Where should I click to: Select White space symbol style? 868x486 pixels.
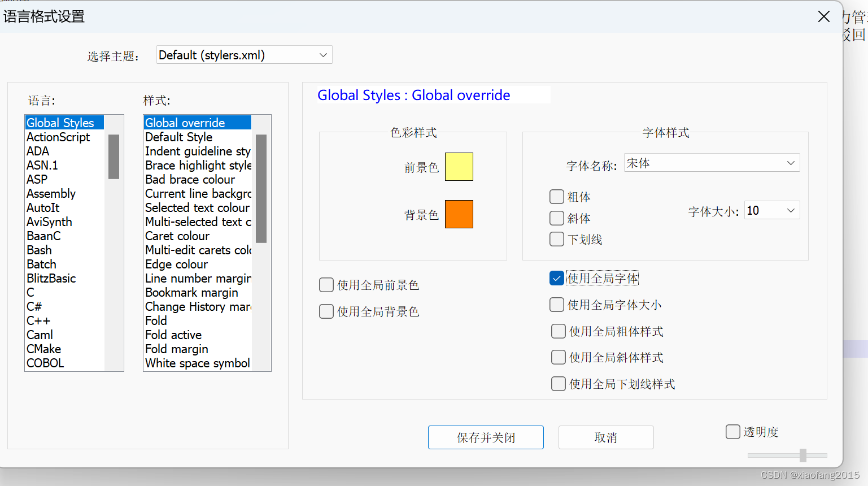(198, 363)
